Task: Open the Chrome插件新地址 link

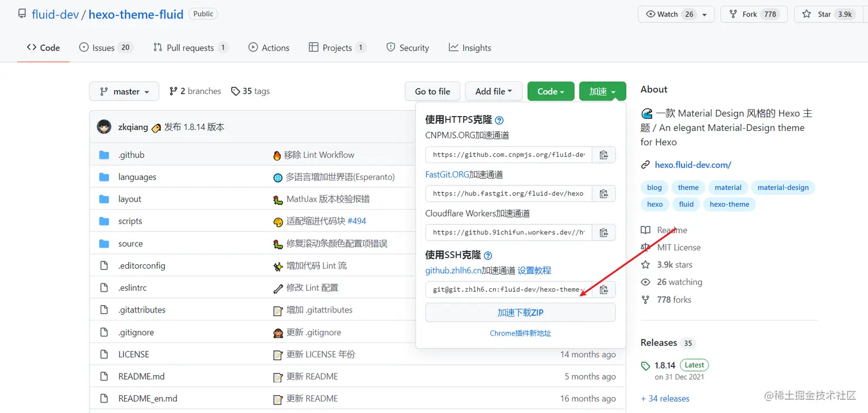Action: [x=520, y=333]
